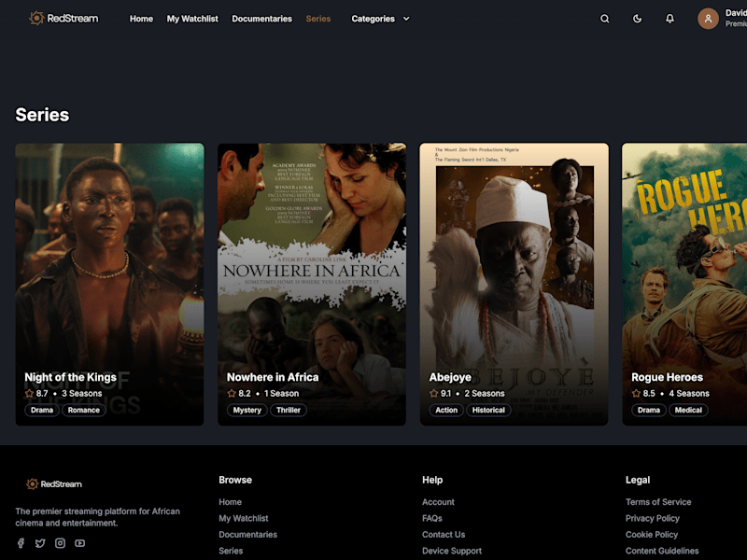Click footer Home link under Browse
The width and height of the screenshot is (747, 560).
click(230, 502)
